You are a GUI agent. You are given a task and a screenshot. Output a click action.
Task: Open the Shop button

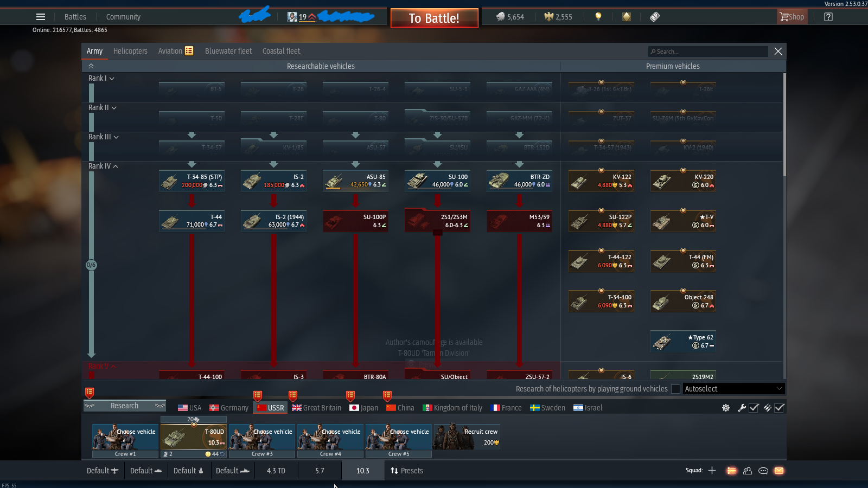(792, 17)
